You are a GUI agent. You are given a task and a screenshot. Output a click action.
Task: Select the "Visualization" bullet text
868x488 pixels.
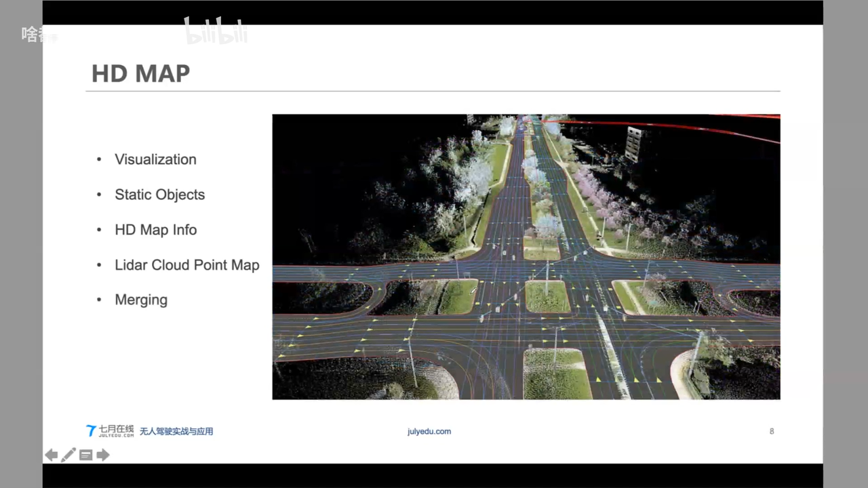[x=155, y=159]
